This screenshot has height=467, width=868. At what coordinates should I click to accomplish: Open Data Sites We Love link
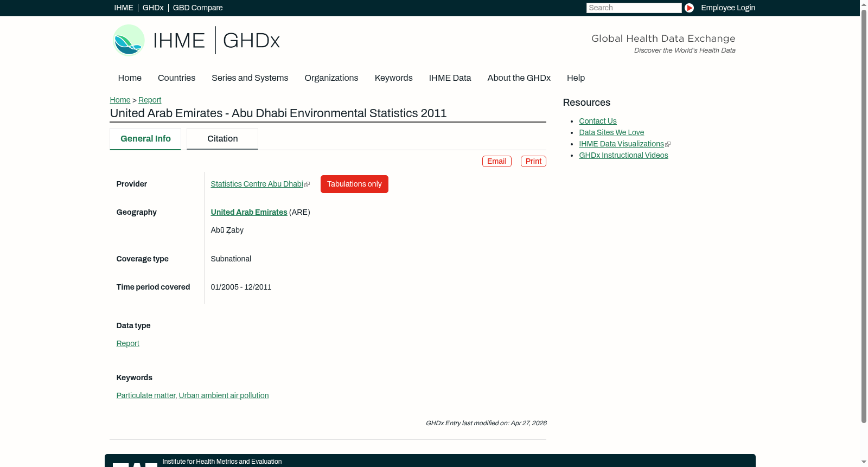(611, 132)
